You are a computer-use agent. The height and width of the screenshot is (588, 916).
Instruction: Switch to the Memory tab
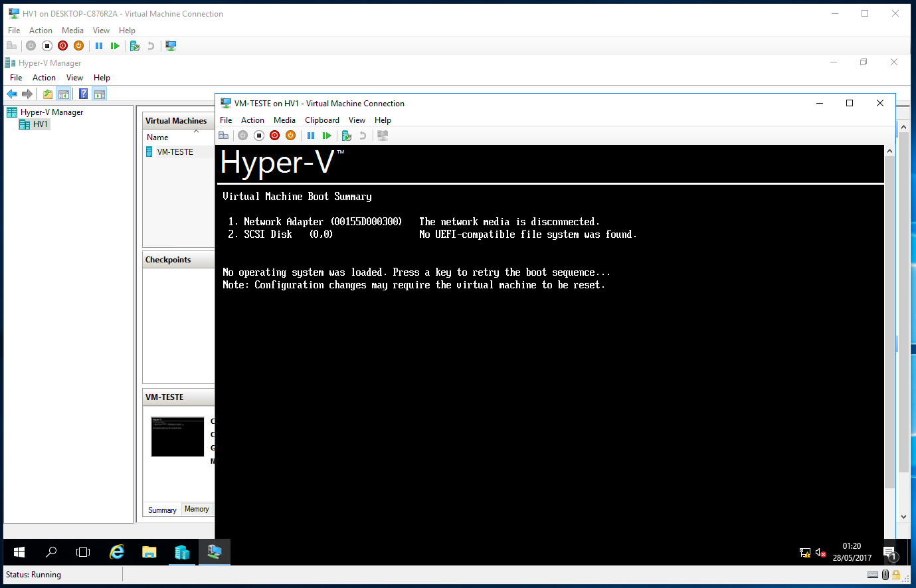[197, 509]
